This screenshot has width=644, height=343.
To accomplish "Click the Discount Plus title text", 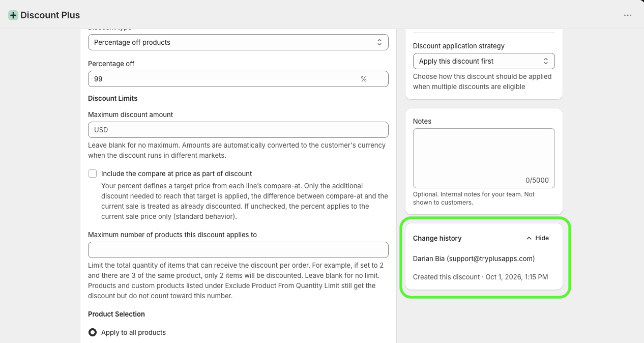I will (50, 15).
